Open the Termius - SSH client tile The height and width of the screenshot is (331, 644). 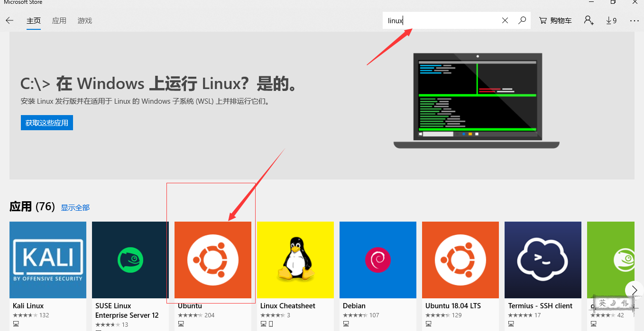[543, 259]
